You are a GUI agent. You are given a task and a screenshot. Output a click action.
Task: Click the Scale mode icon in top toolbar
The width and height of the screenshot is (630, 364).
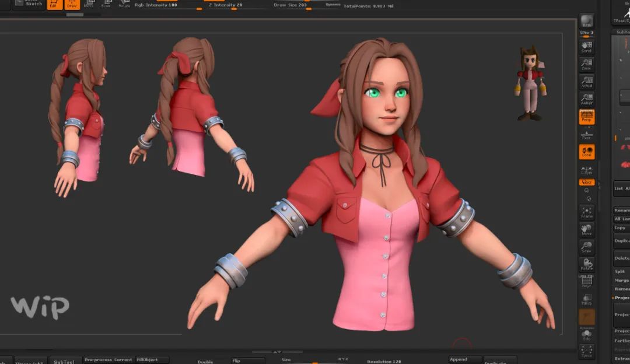pos(107,4)
